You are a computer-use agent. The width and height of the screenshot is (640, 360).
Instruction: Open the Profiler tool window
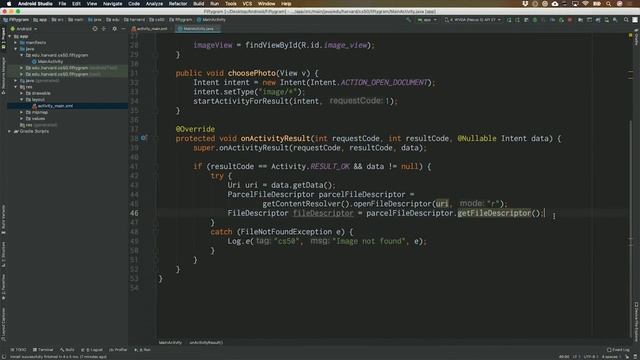click(118, 350)
